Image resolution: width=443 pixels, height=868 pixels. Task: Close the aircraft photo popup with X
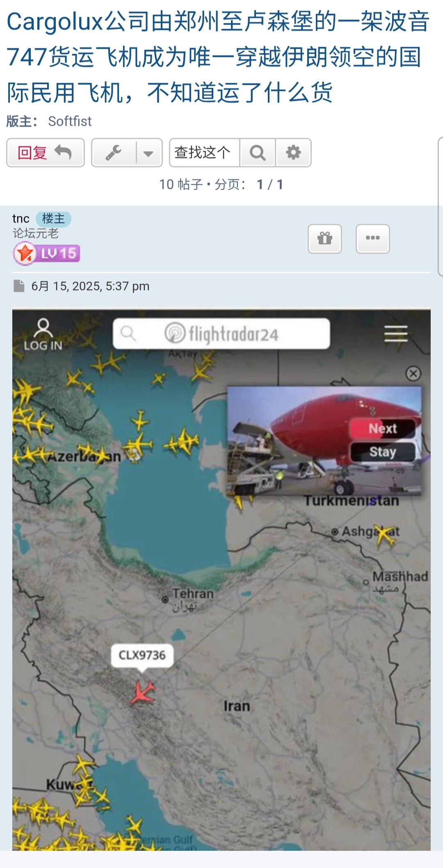tap(413, 373)
